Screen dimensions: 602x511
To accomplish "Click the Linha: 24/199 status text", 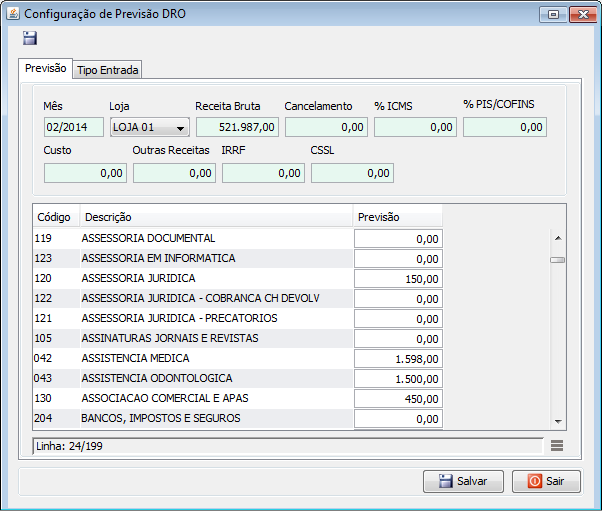I will pos(69,446).
